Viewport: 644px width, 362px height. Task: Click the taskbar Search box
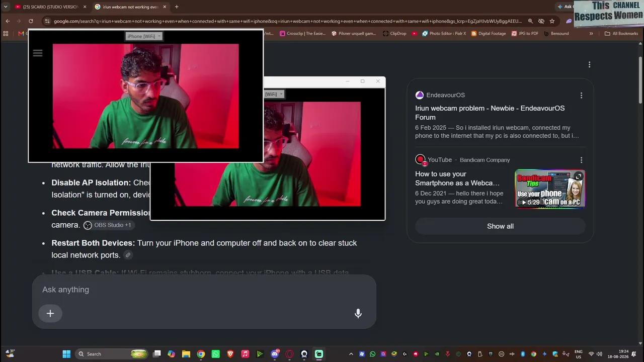tap(112, 354)
